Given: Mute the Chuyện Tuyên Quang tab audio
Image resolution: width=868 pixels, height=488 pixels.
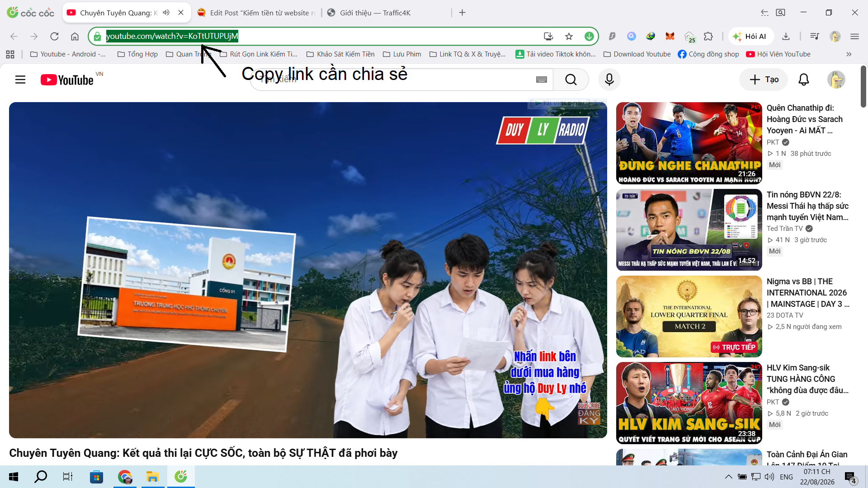Looking at the screenshot, I should [166, 13].
